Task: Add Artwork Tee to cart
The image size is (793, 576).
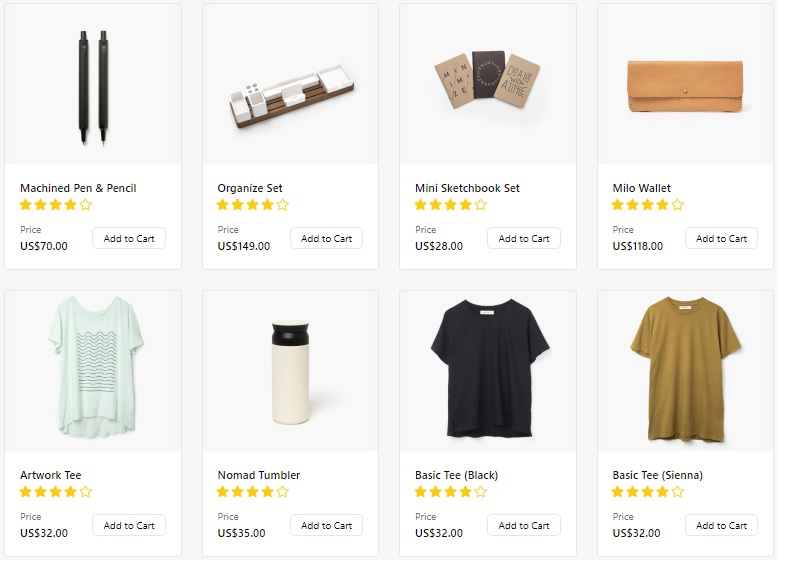Action: [129, 525]
